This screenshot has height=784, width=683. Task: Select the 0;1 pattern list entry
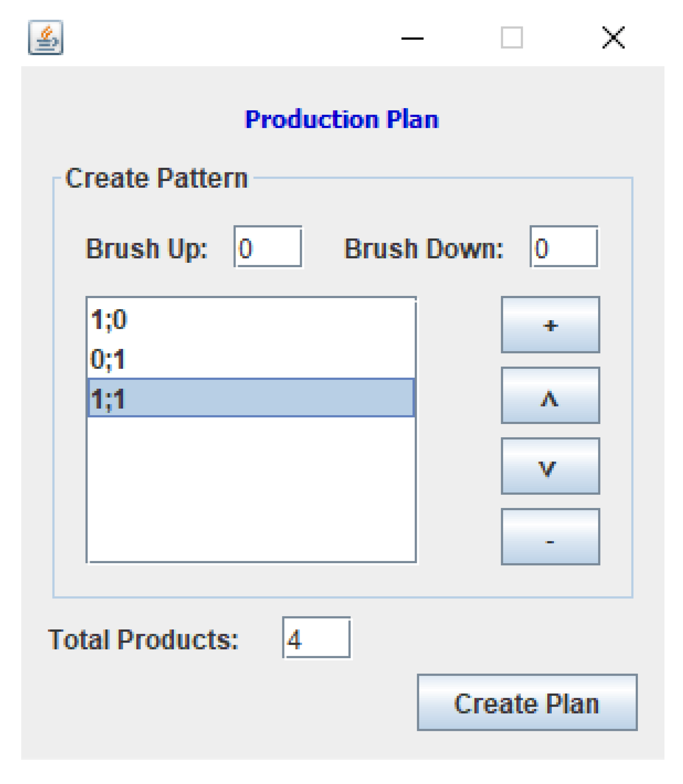[x=250, y=359]
